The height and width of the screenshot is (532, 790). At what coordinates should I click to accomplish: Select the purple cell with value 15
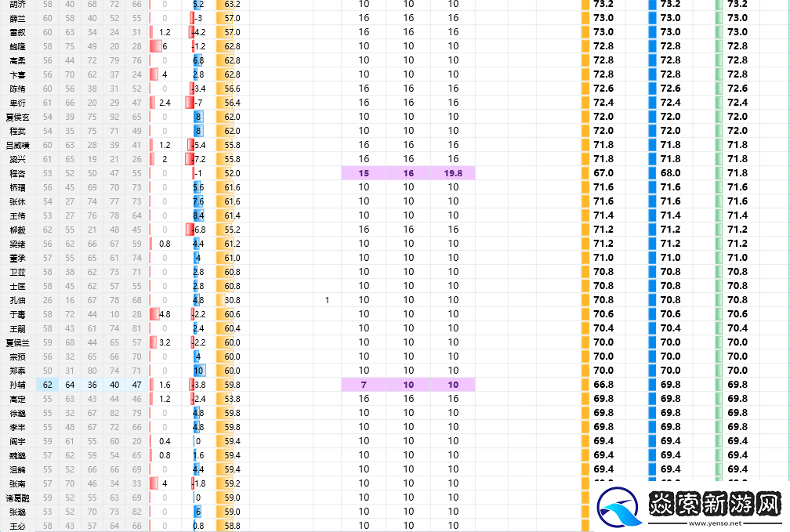[x=364, y=173]
